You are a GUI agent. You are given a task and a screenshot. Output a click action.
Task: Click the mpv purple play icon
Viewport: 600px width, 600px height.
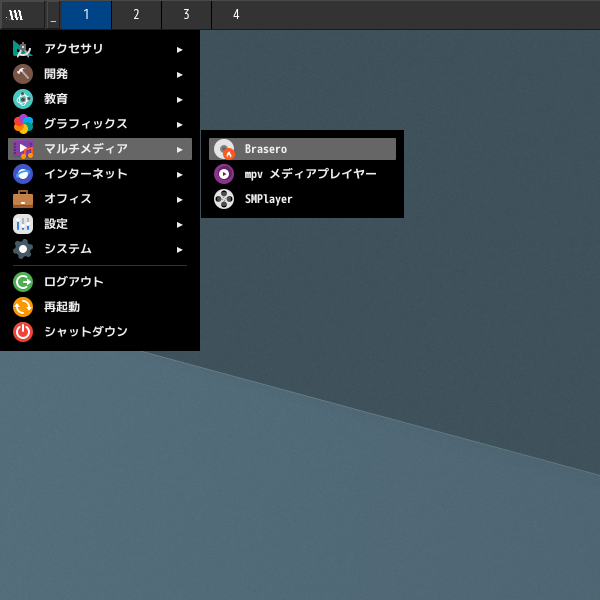click(224, 174)
